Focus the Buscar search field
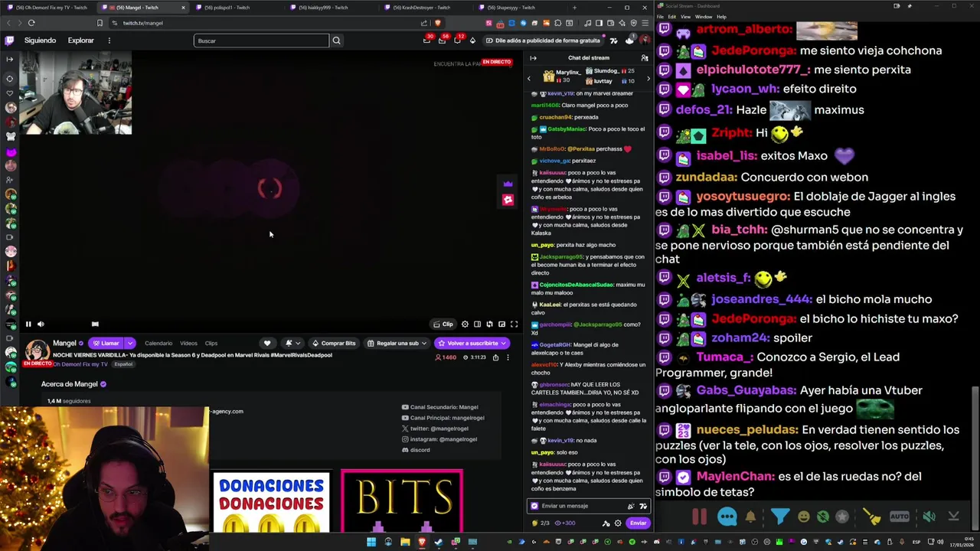Viewport: 980px width, 551px height. (260, 41)
